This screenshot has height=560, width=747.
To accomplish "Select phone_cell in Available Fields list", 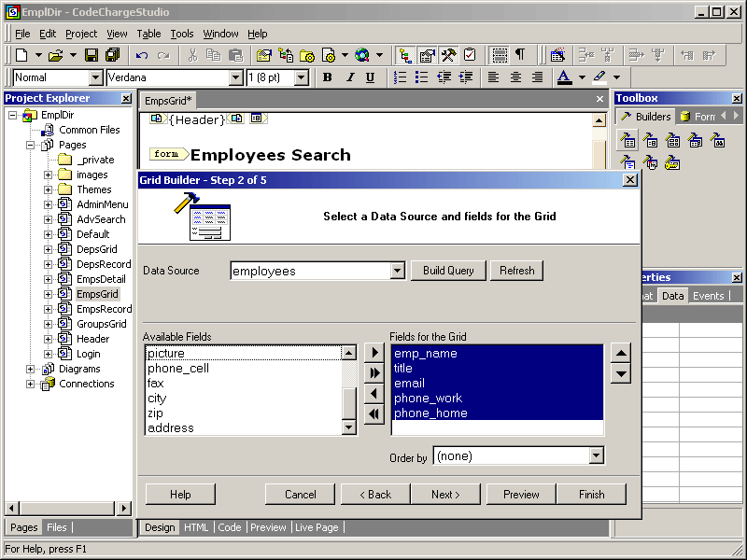I will coord(178,369).
